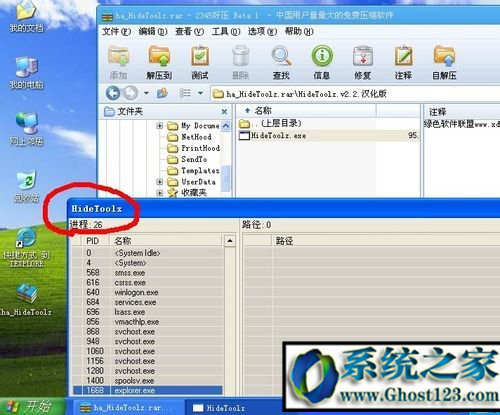Click process list scrollbar up arrow
This screenshot has width=500, height=415.
(230, 241)
